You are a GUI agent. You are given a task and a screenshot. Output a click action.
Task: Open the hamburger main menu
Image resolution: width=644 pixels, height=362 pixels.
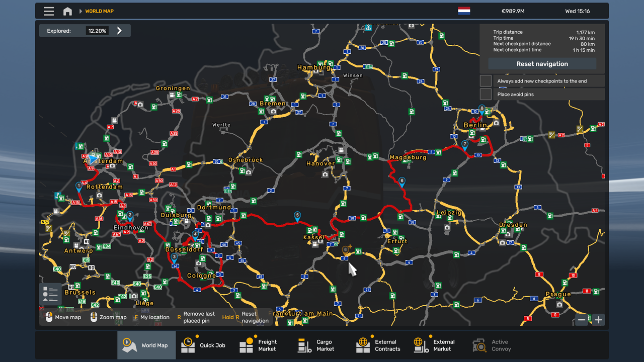[49, 11]
